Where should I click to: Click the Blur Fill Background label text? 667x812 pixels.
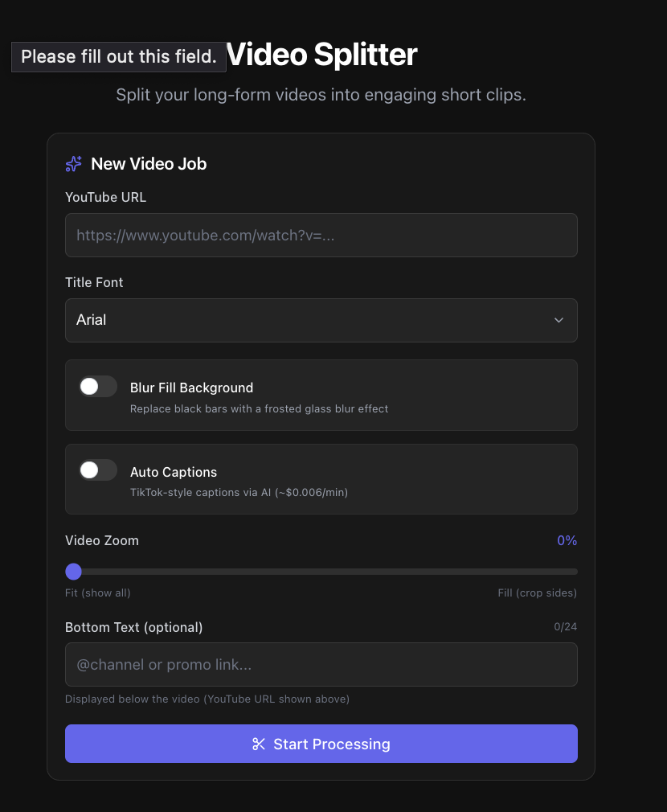click(191, 388)
